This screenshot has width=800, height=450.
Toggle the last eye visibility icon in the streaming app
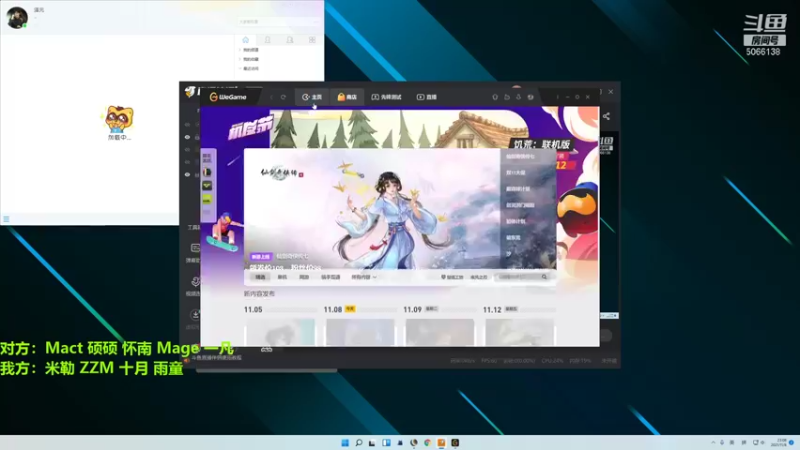tap(187, 174)
